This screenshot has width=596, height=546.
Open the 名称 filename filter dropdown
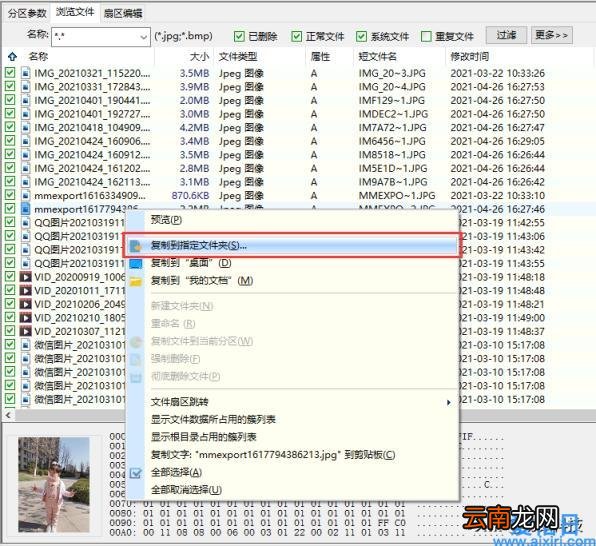pyautogui.click(x=143, y=37)
